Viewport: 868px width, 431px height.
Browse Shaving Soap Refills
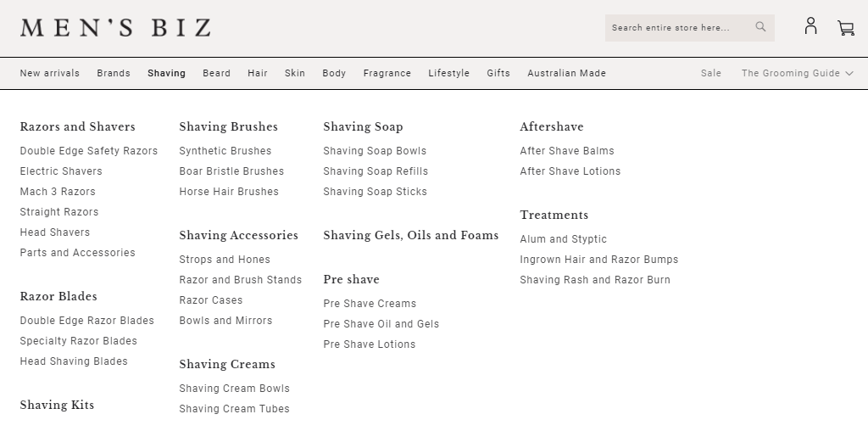click(x=376, y=171)
